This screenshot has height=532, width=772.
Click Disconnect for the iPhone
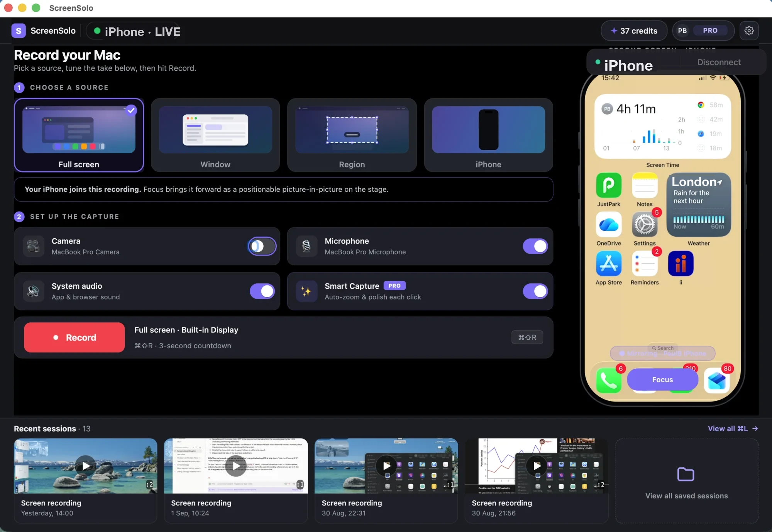(x=719, y=62)
